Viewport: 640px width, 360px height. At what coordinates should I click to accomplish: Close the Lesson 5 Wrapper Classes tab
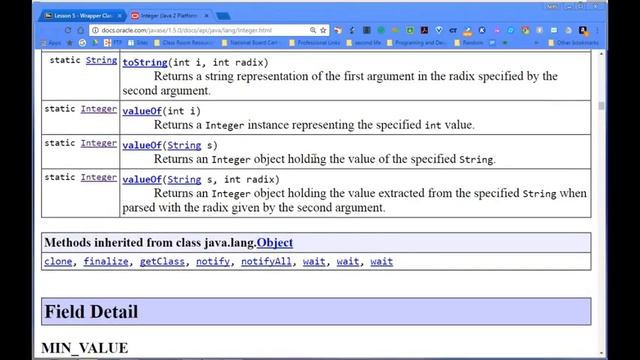pyautogui.click(x=120, y=16)
